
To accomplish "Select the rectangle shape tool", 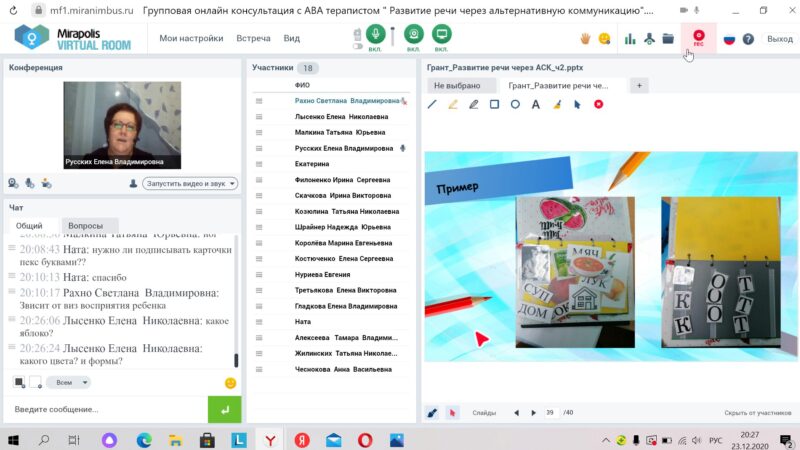I will pos(494,104).
